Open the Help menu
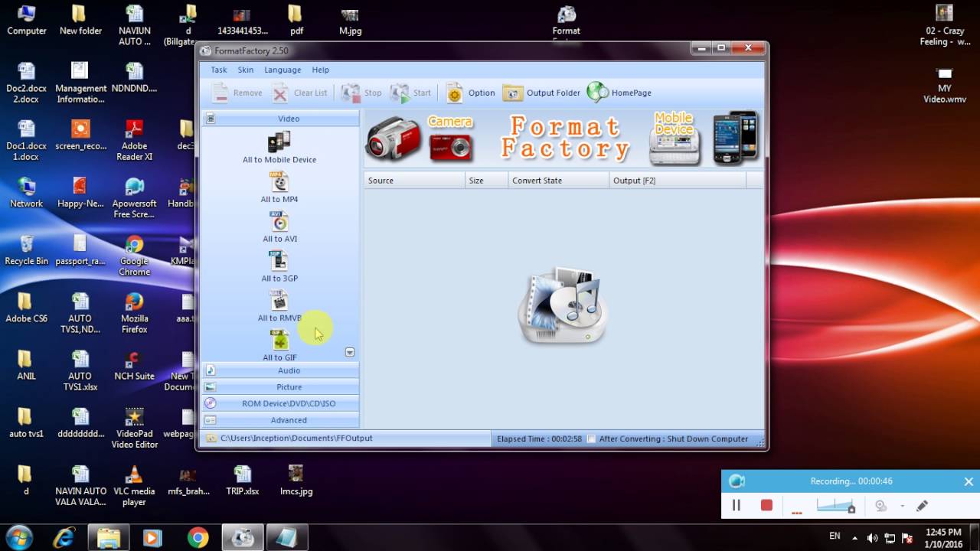Image resolution: width=980 pixels, height=551 pixels. coord(320,70)
